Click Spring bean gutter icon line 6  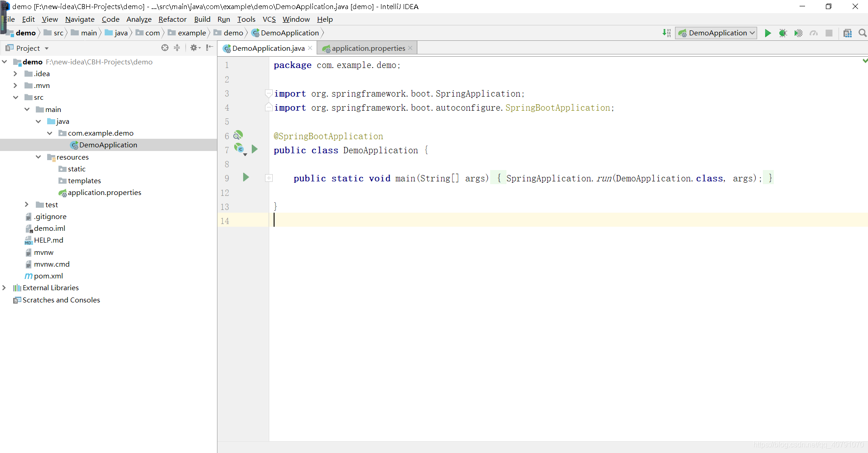tap(238, 135)
